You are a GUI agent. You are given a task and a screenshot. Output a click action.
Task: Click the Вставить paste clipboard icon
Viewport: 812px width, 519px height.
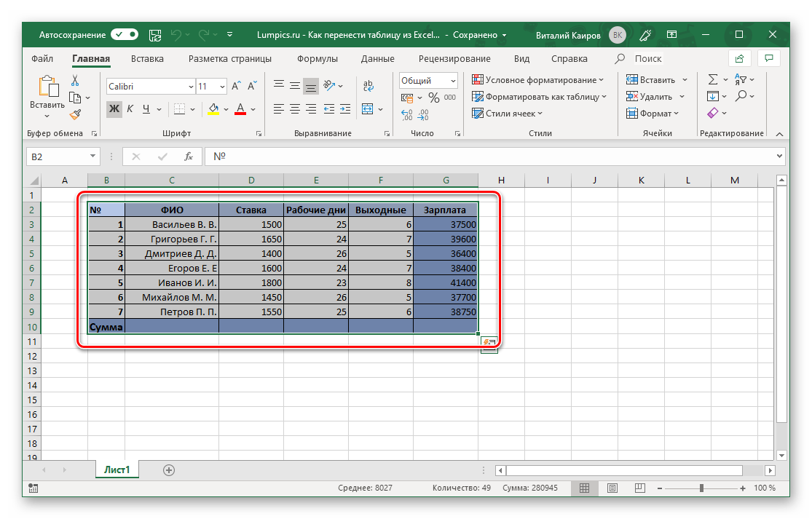click(x=48, y=87)
